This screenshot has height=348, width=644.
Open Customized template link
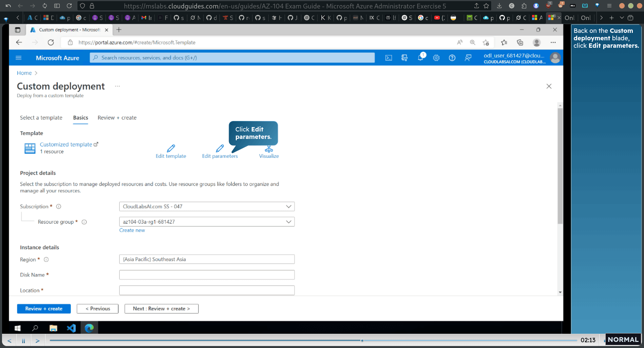point(69,144)
